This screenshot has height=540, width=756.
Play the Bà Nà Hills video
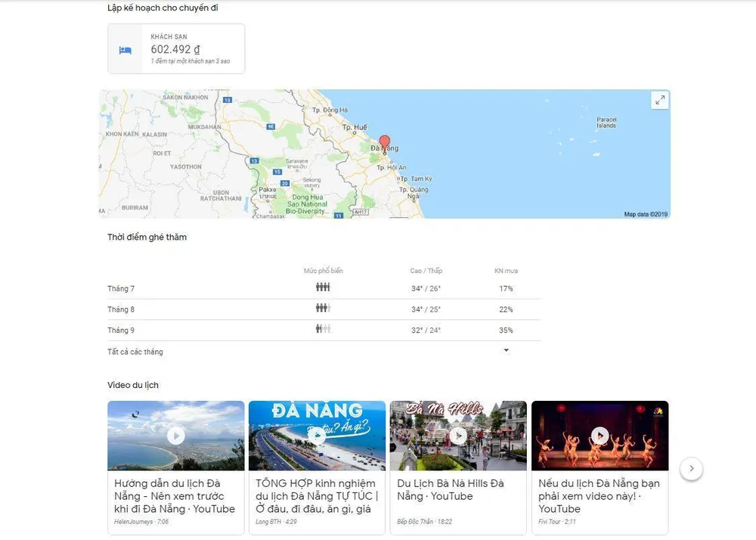tap(458, 436)
